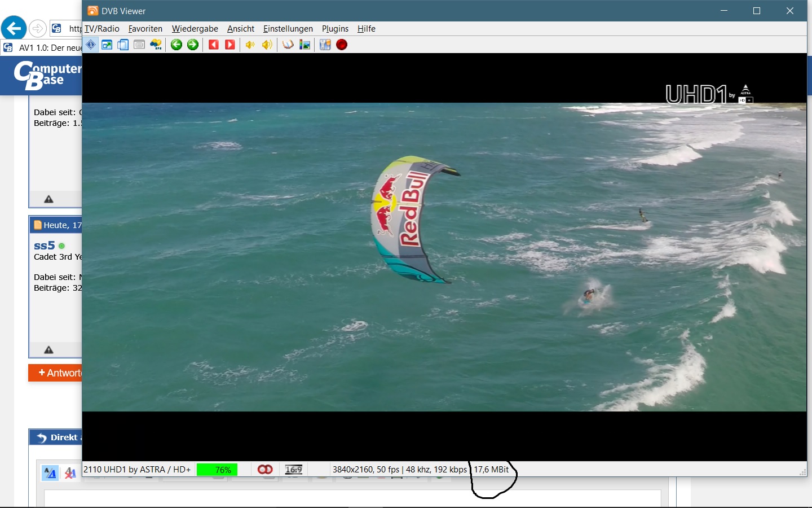Viewport: 812px width, 508px height.
Task: Click the window mode toolbar icon
Action: pos(107,45)
